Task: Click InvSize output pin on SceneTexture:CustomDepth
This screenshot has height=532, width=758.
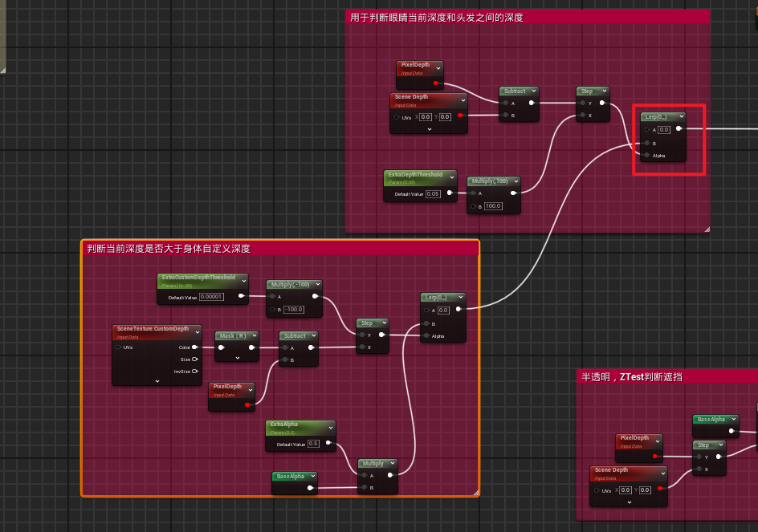Action: (x=194, y=372)
